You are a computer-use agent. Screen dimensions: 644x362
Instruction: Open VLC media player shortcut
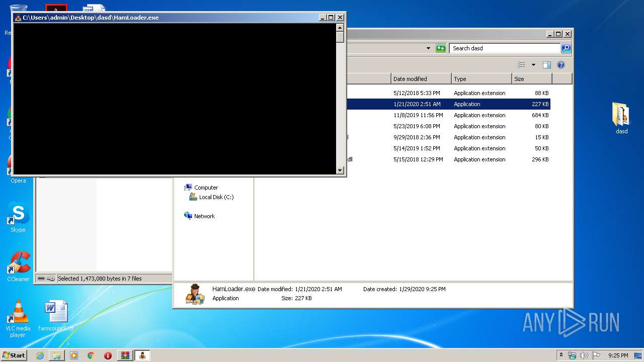(18, 319)
